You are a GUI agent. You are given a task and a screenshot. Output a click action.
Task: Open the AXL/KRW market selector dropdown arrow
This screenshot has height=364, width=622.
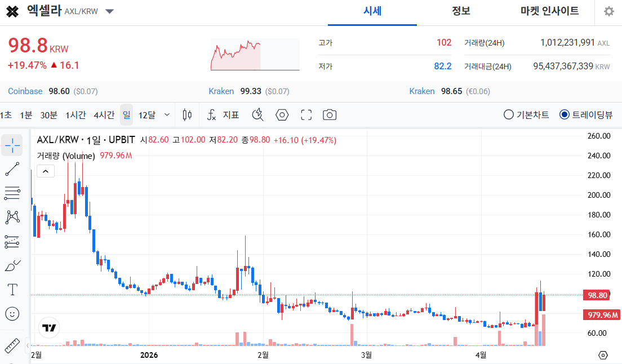[109, 11]
